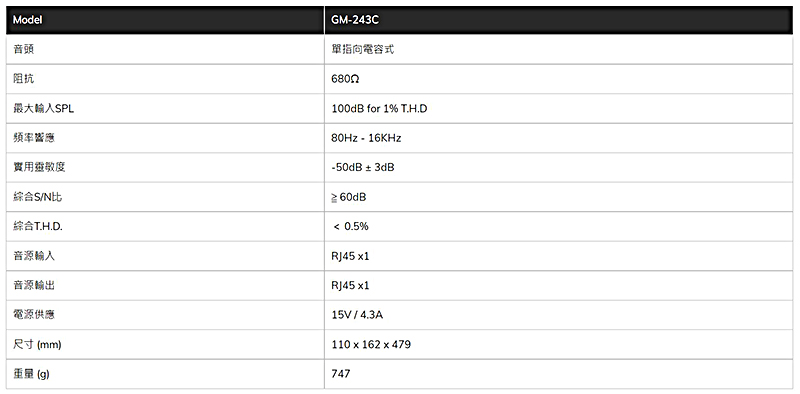Select the 747 weight value
Screen dimensions: 800x394
click(341, 374)
